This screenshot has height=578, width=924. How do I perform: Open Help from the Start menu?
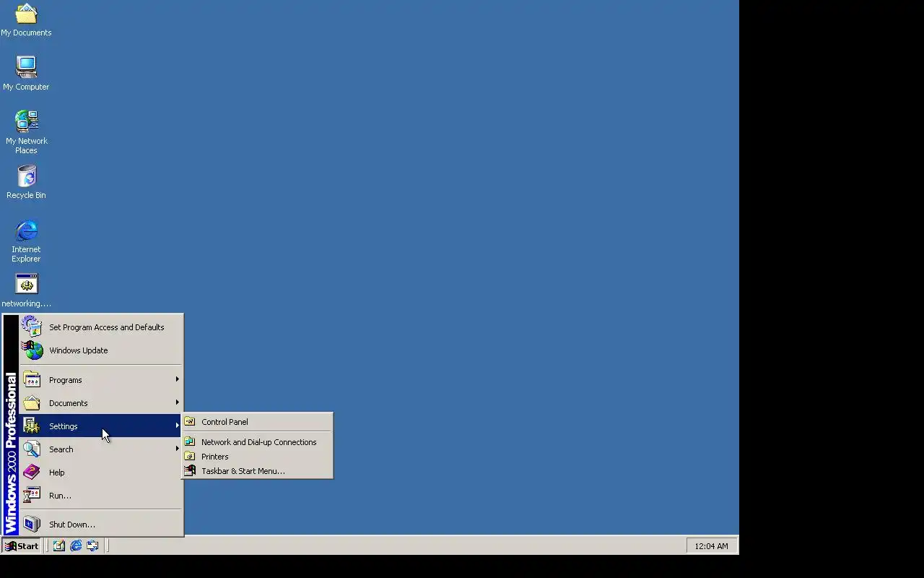[101, 473]
